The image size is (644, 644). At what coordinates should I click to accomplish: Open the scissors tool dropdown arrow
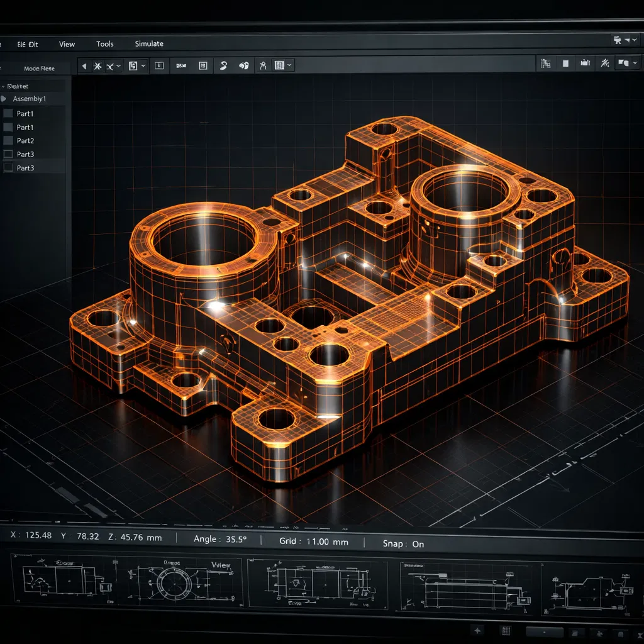tap(118, 65)
